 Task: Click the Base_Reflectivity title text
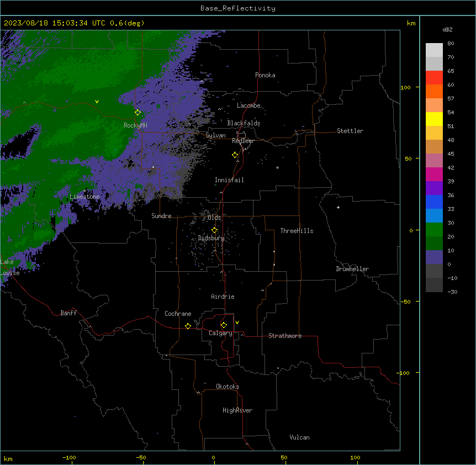click(x=238, y=8)
